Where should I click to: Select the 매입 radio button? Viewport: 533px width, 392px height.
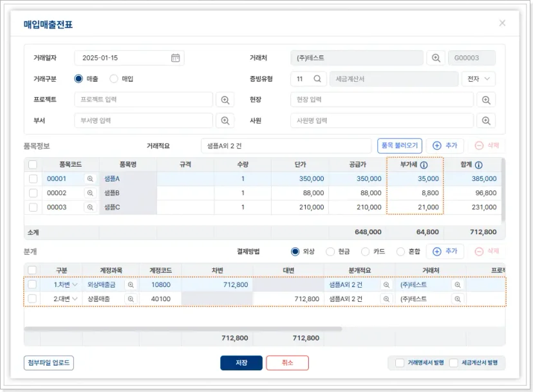(114, 79)
